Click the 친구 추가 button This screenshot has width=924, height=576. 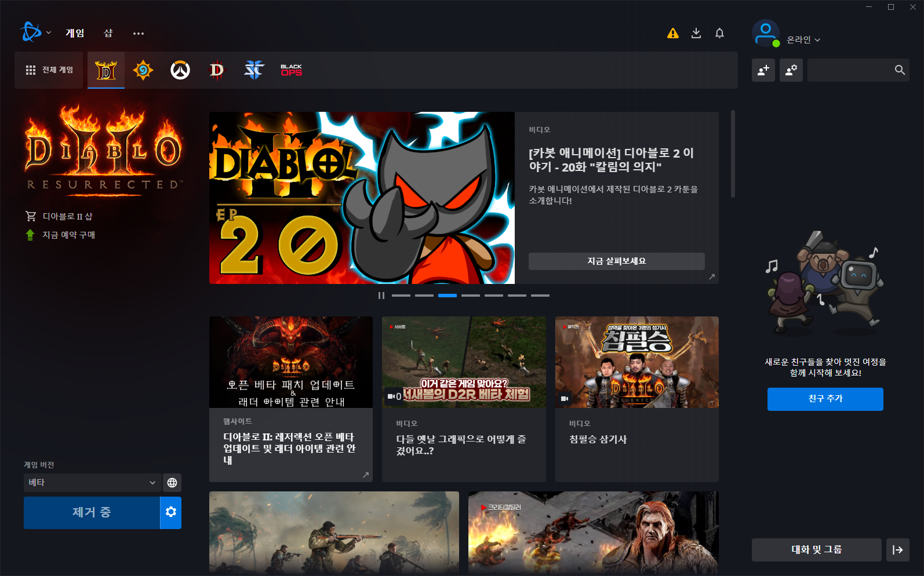[x=825, y=399]
